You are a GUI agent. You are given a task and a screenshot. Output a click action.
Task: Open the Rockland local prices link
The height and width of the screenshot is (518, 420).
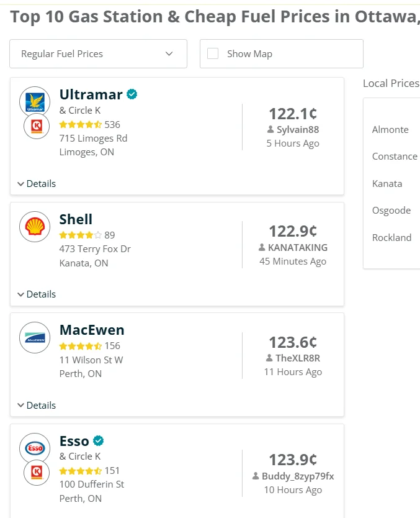pyautogui.click(x=391, y=237)
